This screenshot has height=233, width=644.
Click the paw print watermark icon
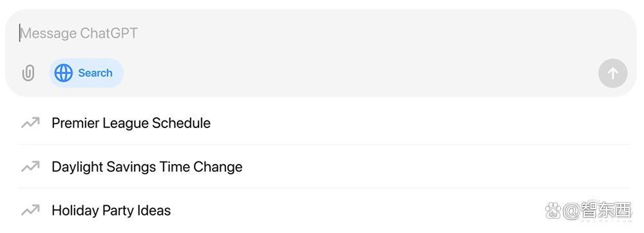[553, 211]
